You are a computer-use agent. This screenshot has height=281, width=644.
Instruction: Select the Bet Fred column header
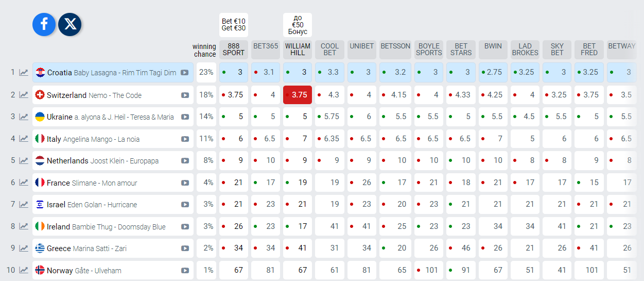589,49
